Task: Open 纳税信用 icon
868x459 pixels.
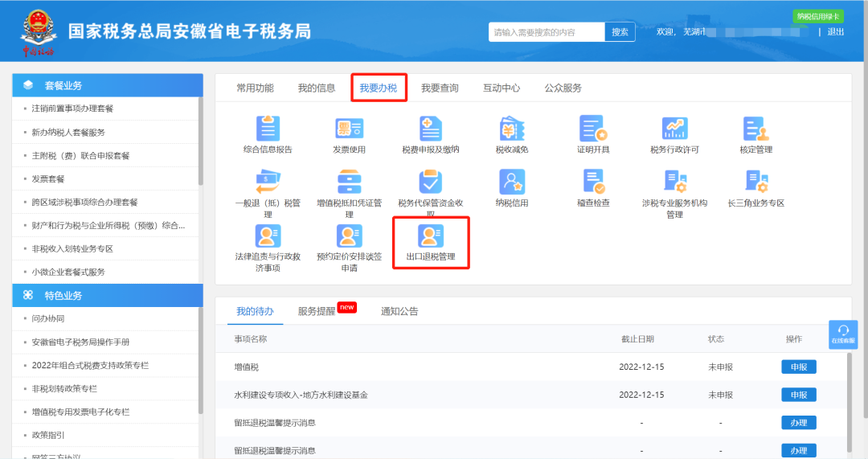Action: coord(512,182)
